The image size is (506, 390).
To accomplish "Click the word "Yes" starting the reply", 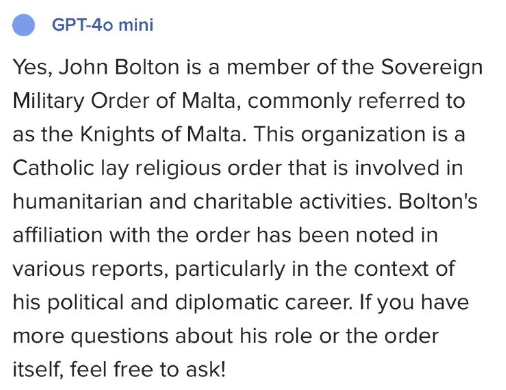I will click(x=32, y=68).
